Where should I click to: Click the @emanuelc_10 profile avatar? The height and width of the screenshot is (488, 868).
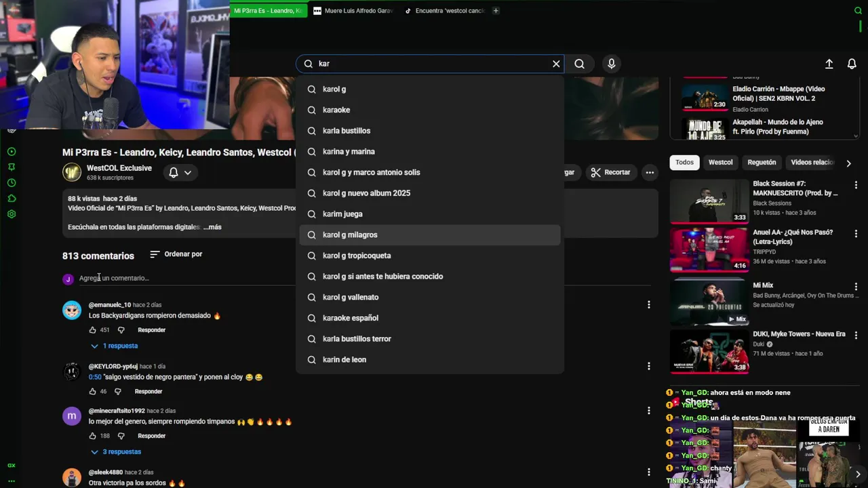coord(72,310)
